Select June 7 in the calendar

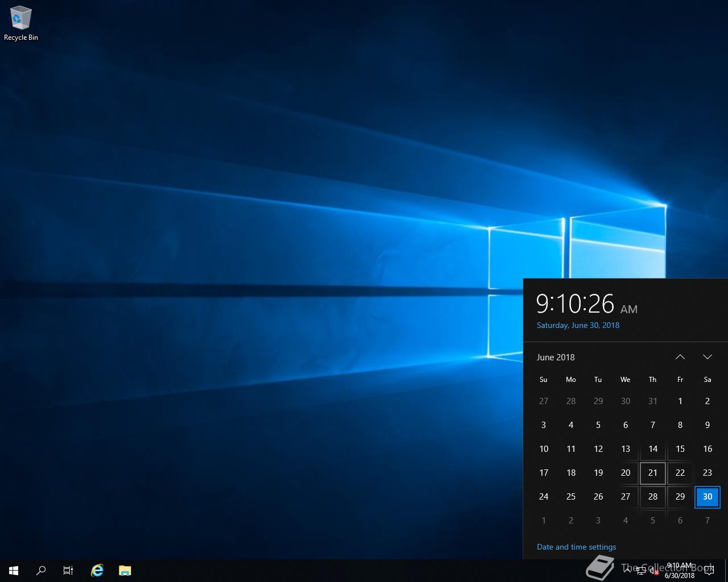653,425
